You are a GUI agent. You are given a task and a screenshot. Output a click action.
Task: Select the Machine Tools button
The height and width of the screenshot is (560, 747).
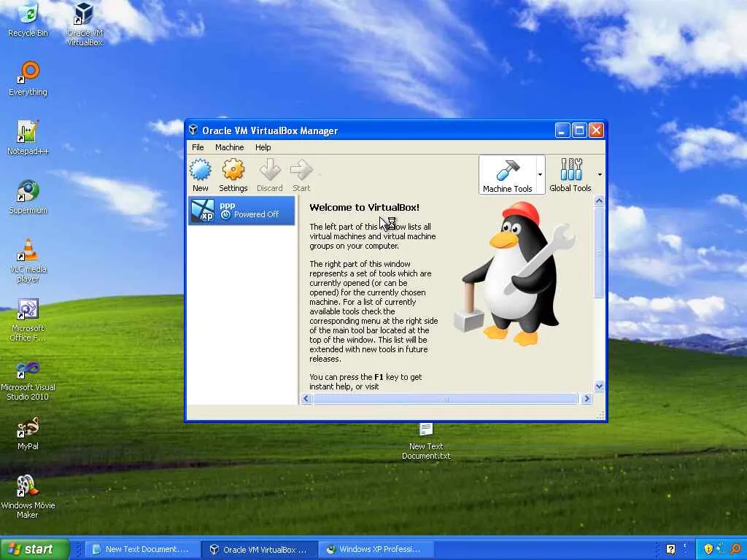tap(508, 175)
